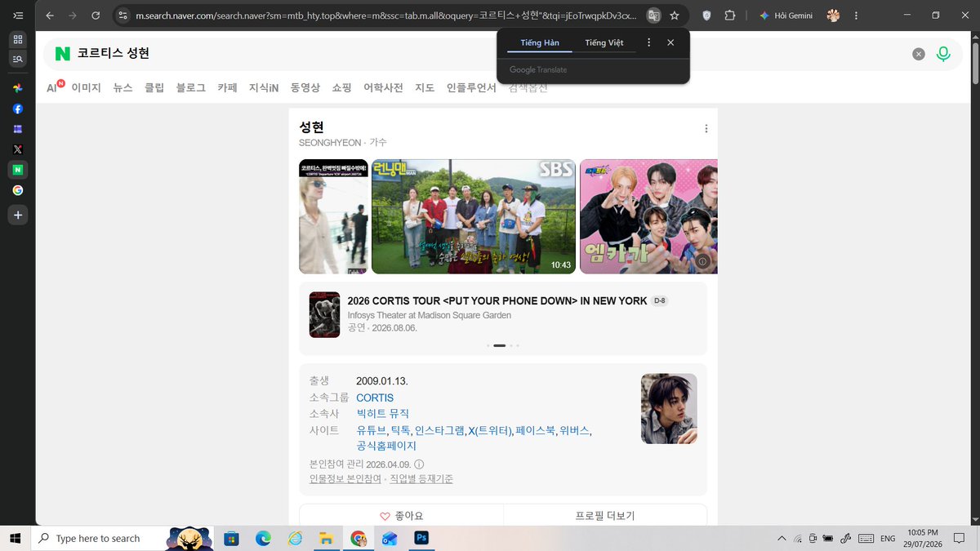980x551 pixels.
Task: Switch to the Facebook pinned tab
Action: point(17,108)
